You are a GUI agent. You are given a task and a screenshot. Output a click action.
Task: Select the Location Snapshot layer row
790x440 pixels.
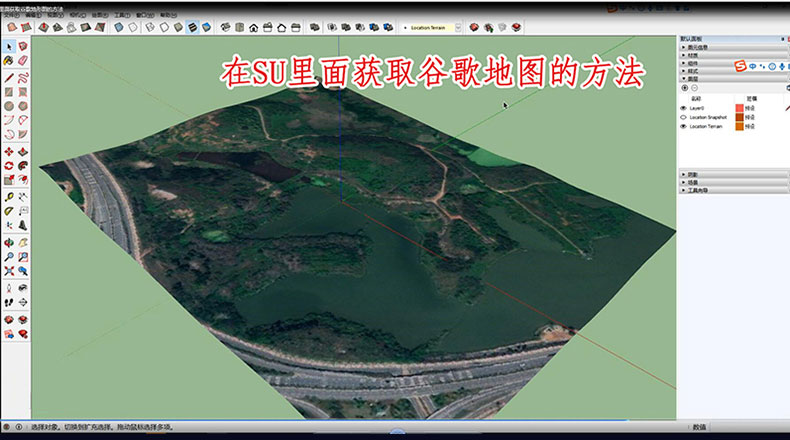click(x=708, y=117)
